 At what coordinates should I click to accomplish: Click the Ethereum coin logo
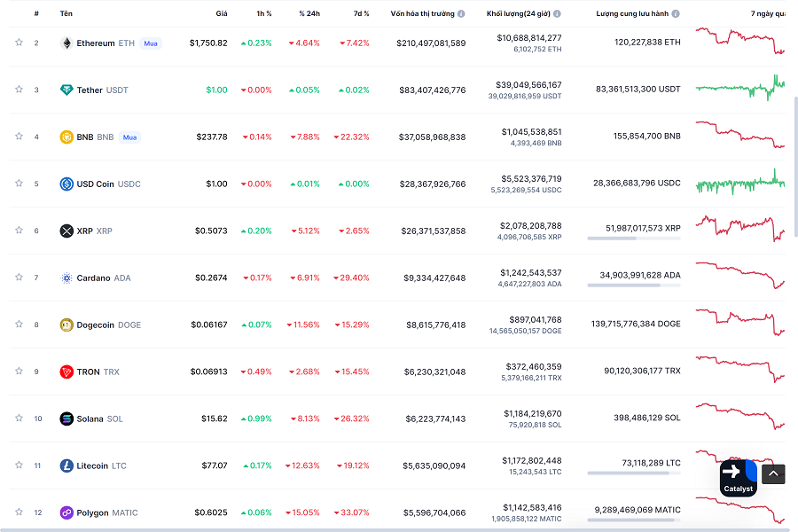coord(66,43)
